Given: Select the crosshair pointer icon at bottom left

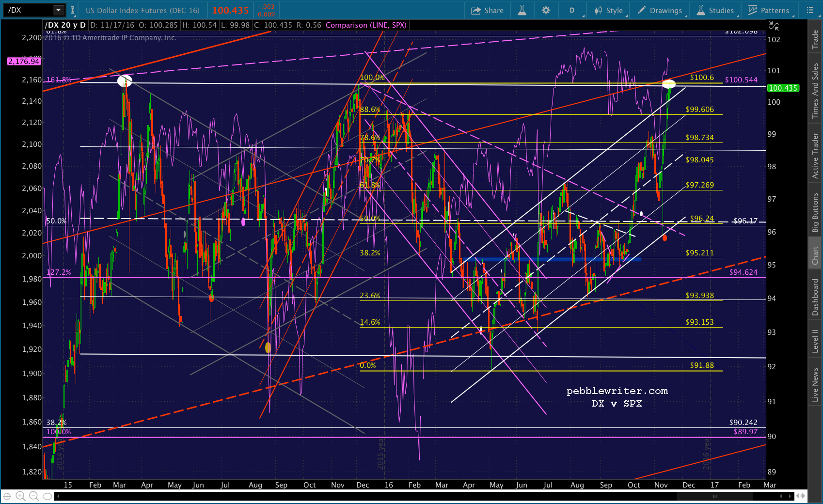Looking at the screenshot, I should [x=7, y=496].
